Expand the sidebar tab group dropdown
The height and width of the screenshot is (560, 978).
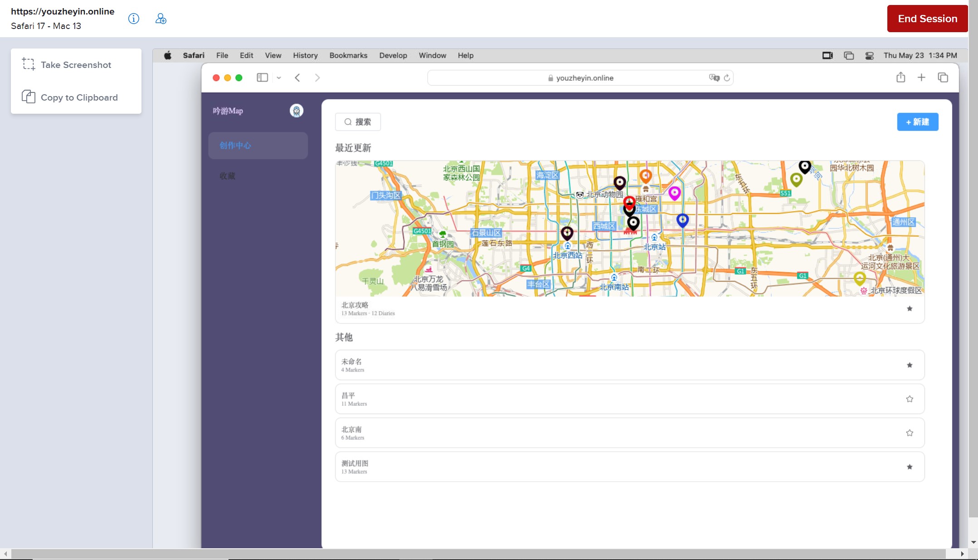coord(279,77)
